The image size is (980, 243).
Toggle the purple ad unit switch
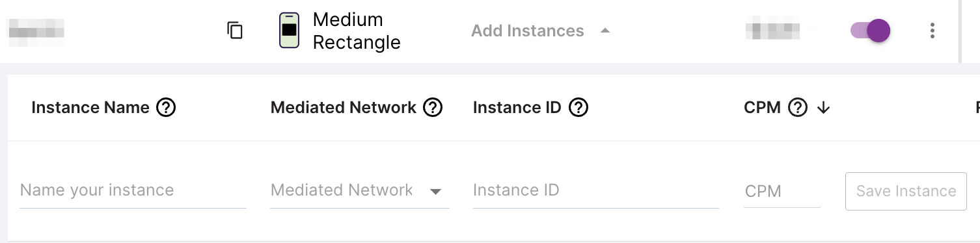(871, 31)
